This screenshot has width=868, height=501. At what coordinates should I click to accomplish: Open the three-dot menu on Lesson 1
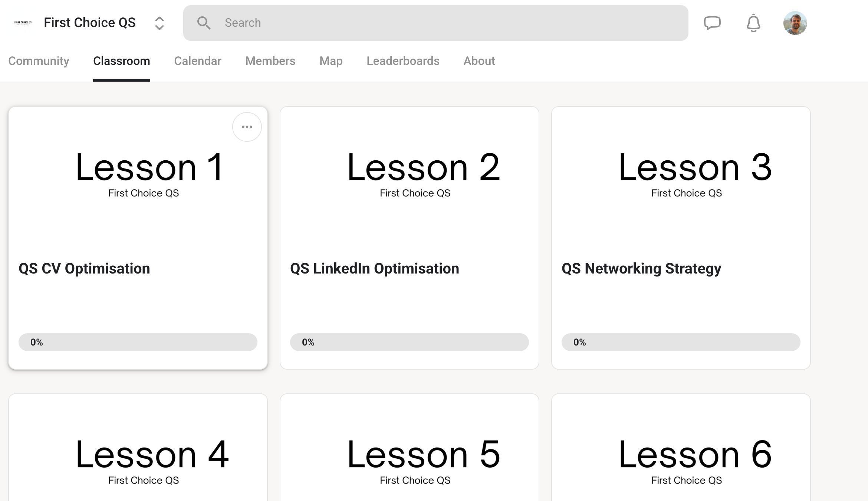[x=247, y=127]
